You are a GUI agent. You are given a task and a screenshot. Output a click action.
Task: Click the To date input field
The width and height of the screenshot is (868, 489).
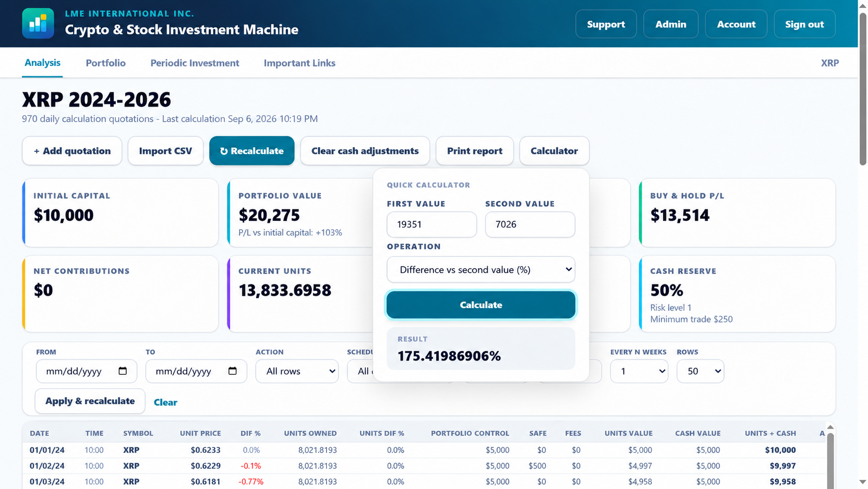pyautogui.click(x=196, y=371)
